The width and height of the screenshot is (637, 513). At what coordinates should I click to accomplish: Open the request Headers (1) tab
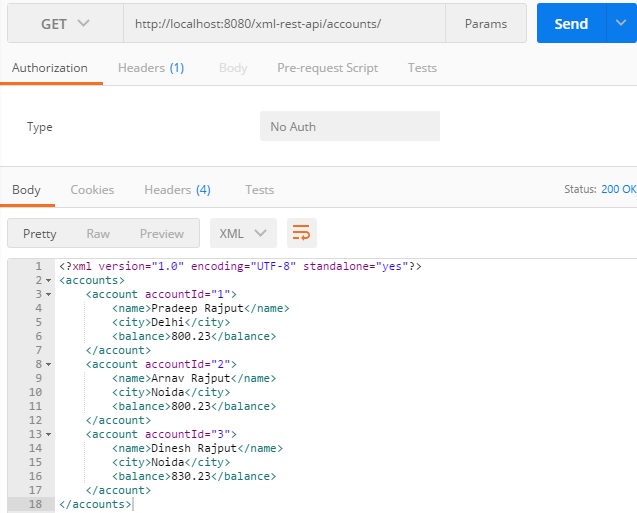point(151,68)
